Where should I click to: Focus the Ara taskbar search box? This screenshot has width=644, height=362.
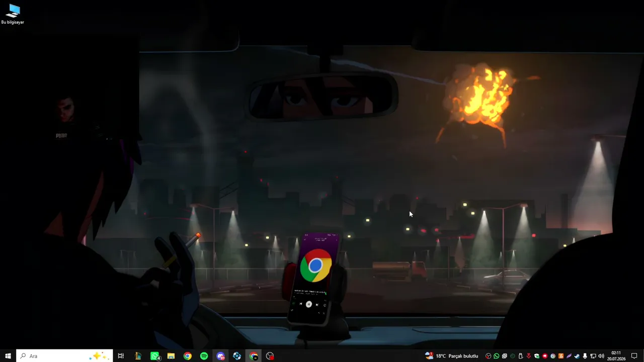[x=64, y=356]
